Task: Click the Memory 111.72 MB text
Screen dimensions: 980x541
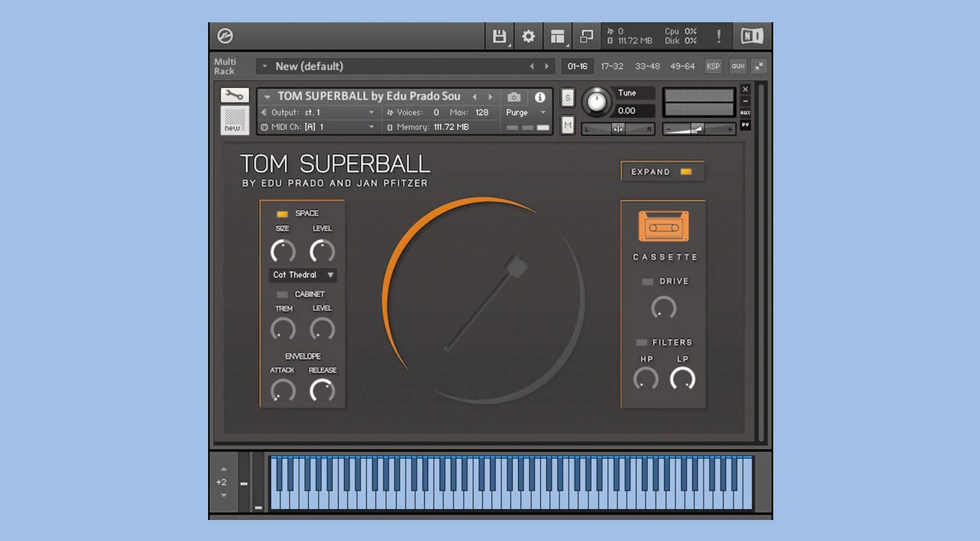Action: pos(433,127)
